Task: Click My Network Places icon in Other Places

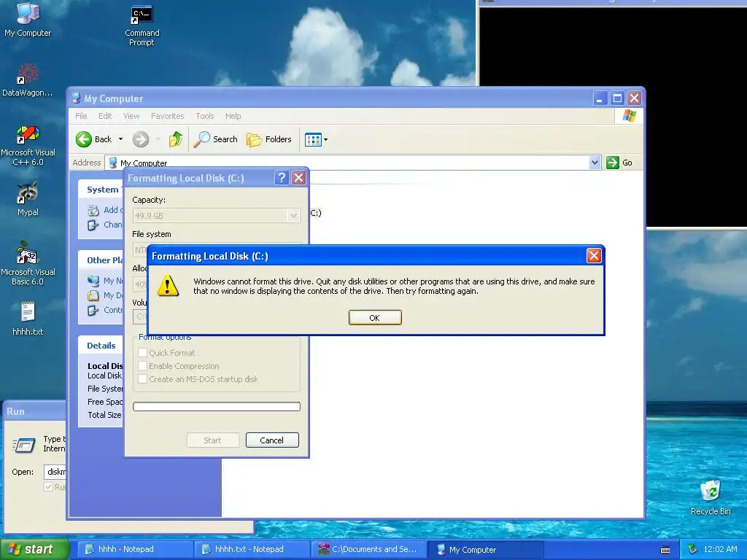Action: click(93, 281)
